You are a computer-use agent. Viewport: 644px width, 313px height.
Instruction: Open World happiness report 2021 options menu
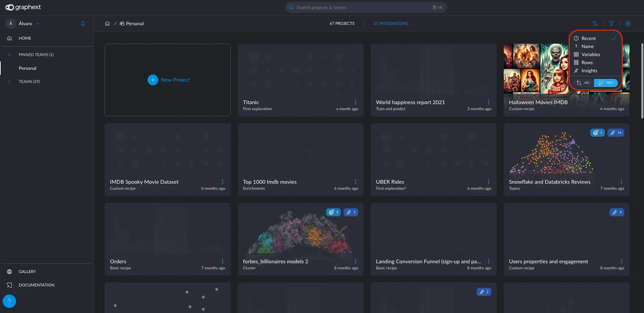488,102
